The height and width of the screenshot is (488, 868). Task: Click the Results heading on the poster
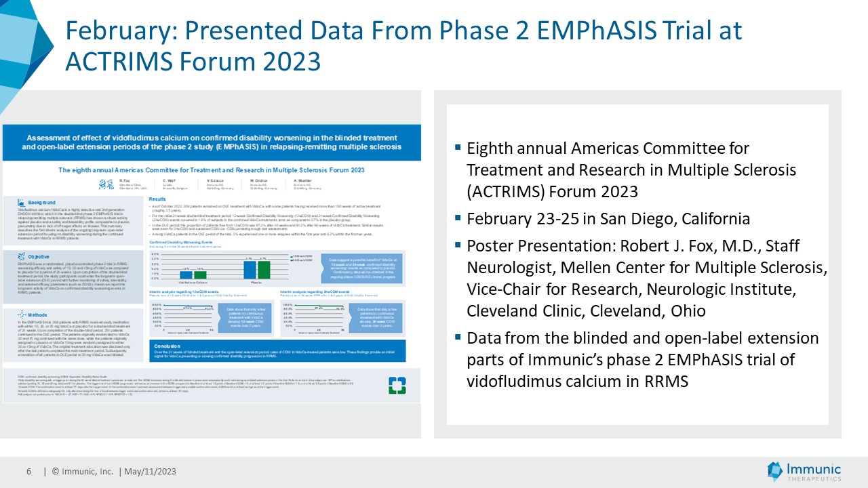coord(157,199)
